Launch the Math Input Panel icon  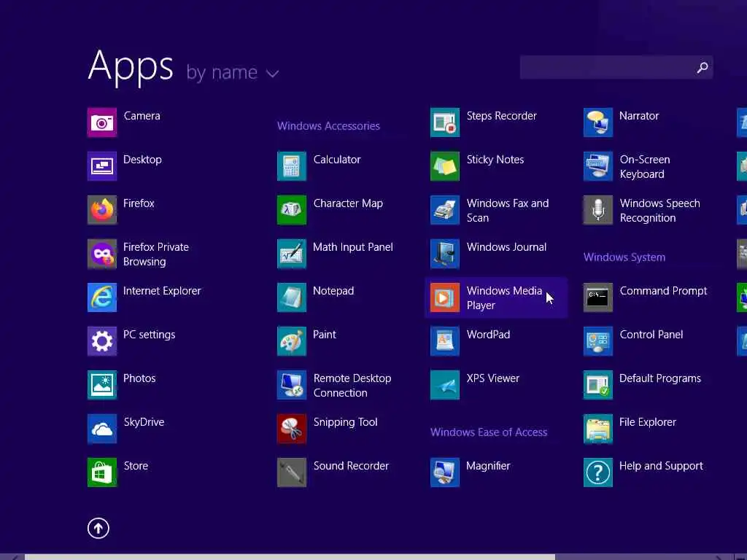pyautogui.click(x=292, y=254)
